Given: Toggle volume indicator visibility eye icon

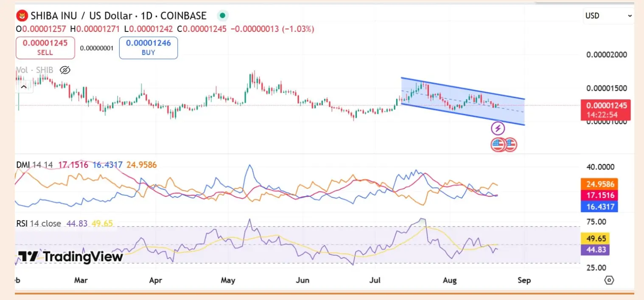Looking at the screenshot, I should click(x=64, y=70).
